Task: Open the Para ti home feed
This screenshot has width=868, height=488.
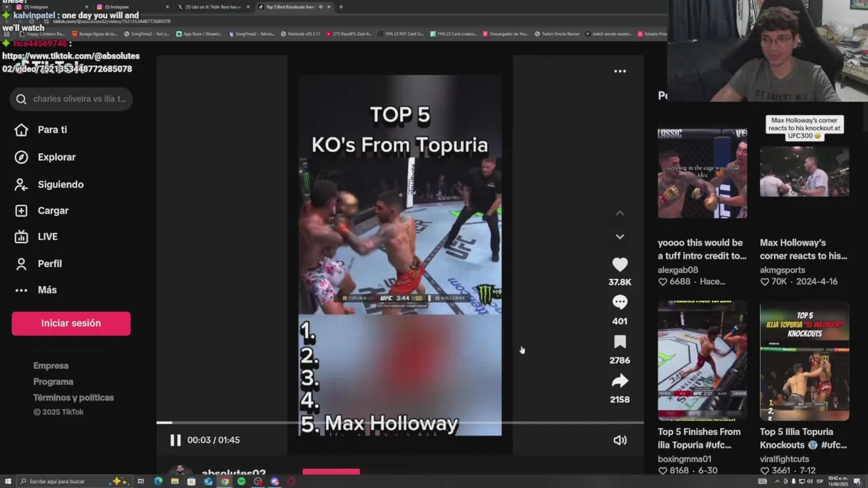Action: point(52,129)
